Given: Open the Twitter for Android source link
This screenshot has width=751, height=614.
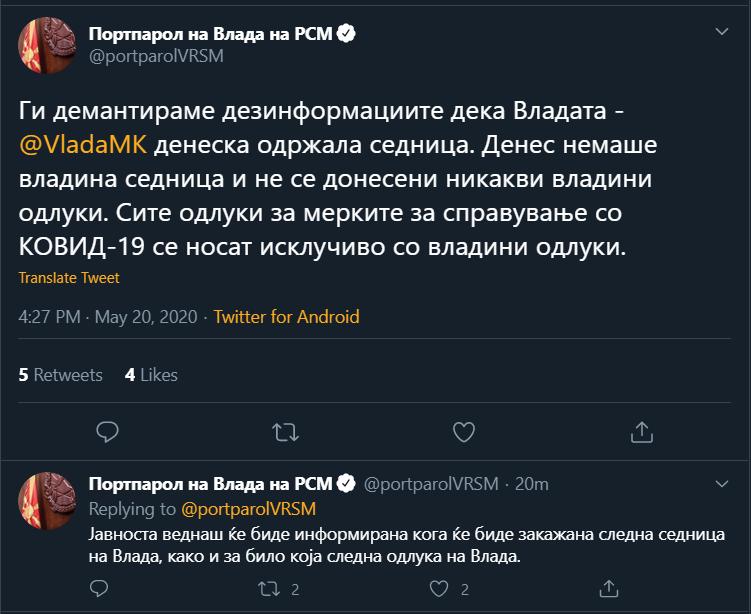Looking at the screenshot, I should 286,317.
